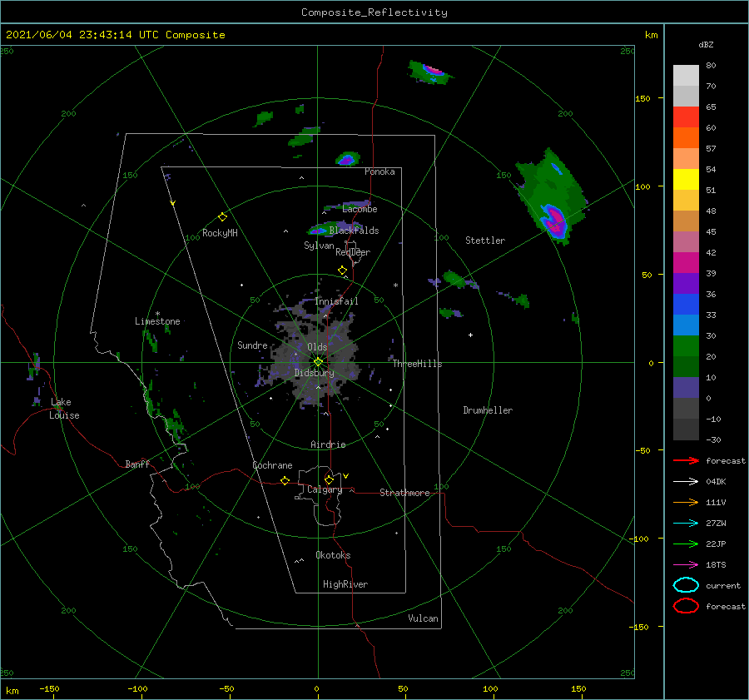
Task: Click the Calgary city label
Action: 325,489
